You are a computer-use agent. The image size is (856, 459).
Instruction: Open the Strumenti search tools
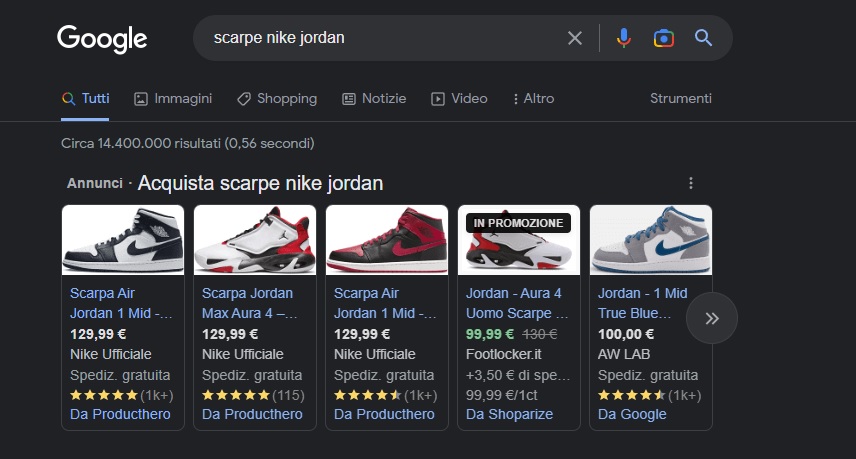pos(680,99)
